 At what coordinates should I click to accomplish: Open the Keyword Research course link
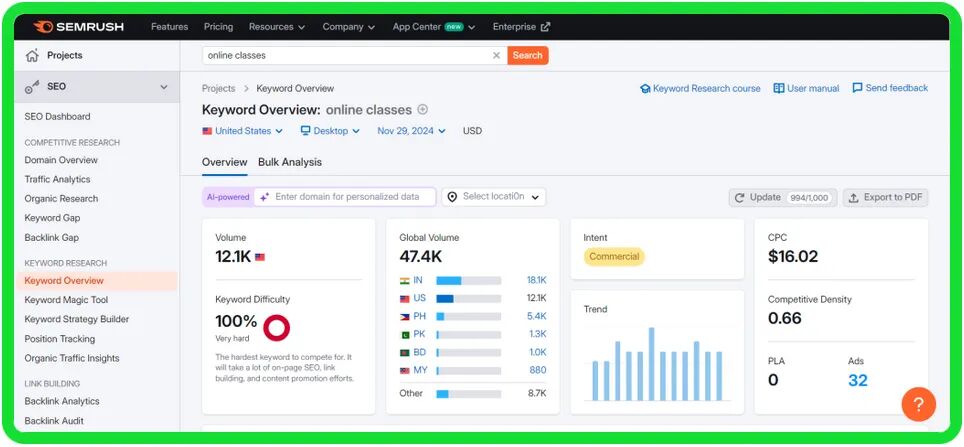coord(700,88)
